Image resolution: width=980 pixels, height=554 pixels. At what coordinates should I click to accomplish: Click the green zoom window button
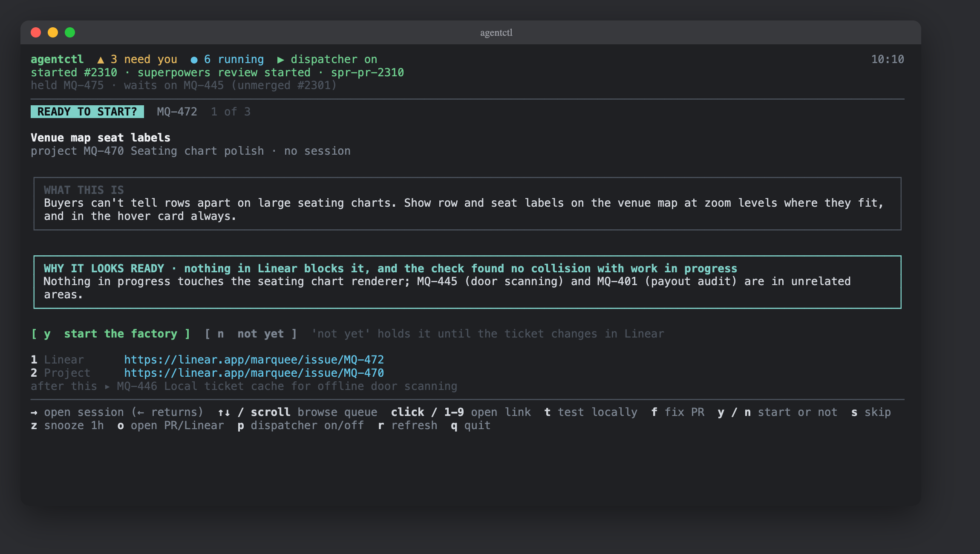pos(70,32)
